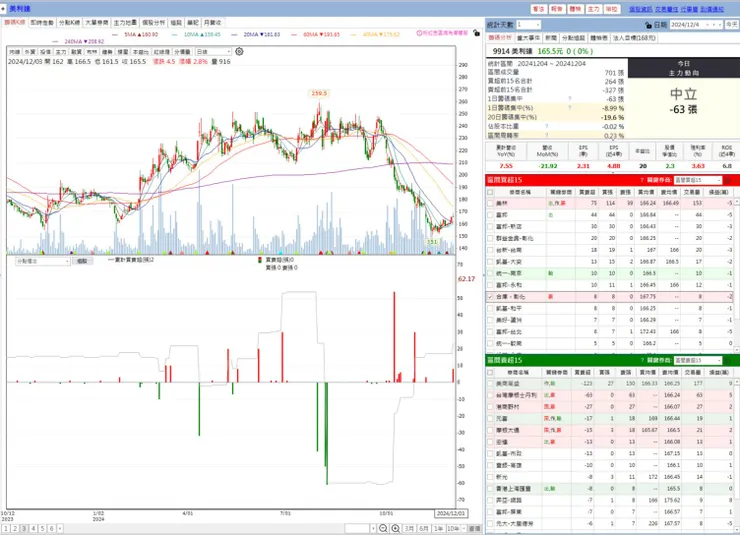This screenshot has height=535, width=740.
Task: Open the 到價通知 link
Action: click(712, 9)
